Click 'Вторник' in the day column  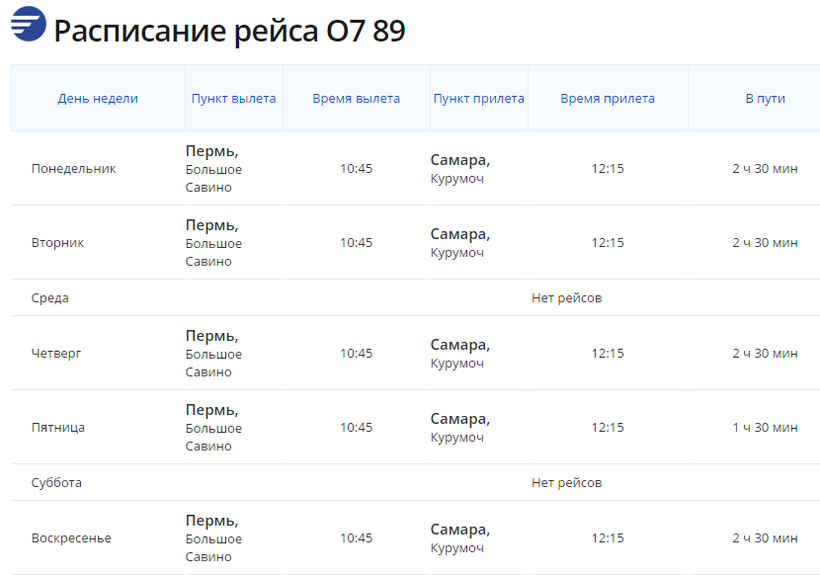[x=58, y=243]
